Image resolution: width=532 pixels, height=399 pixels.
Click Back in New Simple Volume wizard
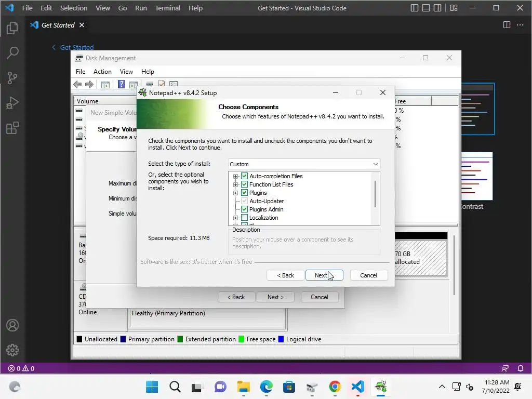[x=236, y=297]
